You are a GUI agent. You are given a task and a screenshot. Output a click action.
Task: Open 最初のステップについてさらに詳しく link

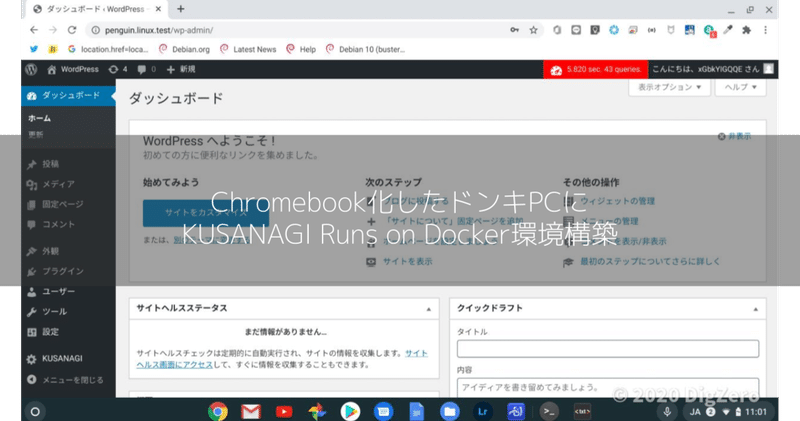tap(650, 261)
